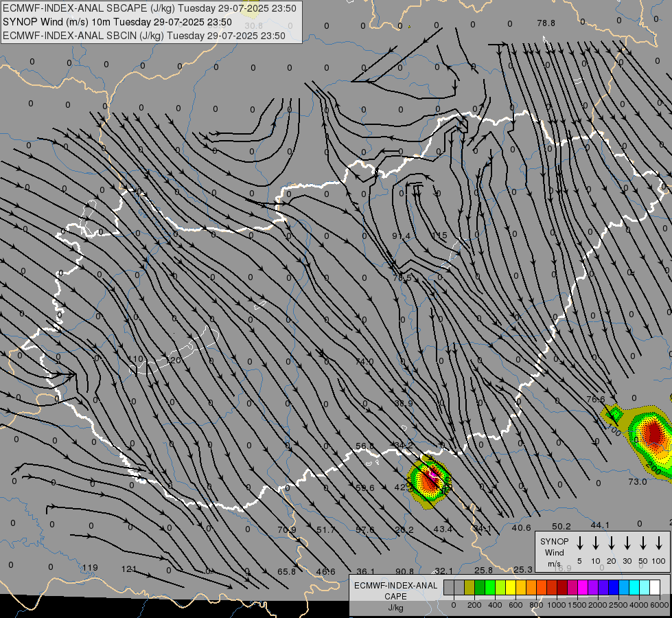
Task: Click the wind legend arrow for 10 m/s
Action: [x=595, y=543]
